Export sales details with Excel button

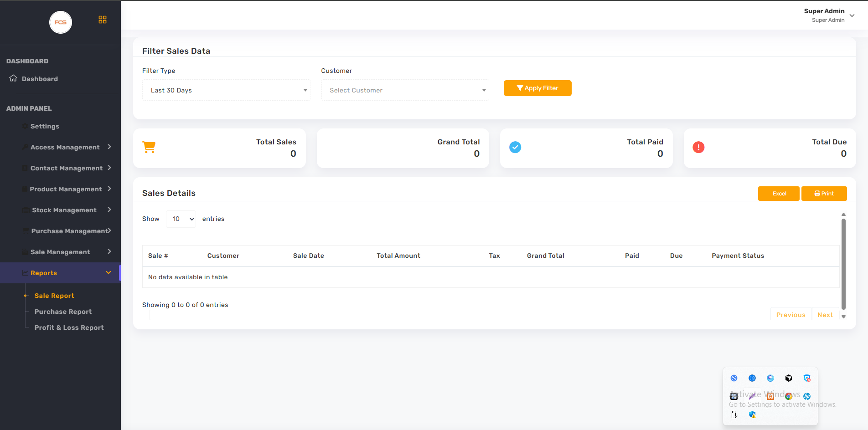click(779, 194)
